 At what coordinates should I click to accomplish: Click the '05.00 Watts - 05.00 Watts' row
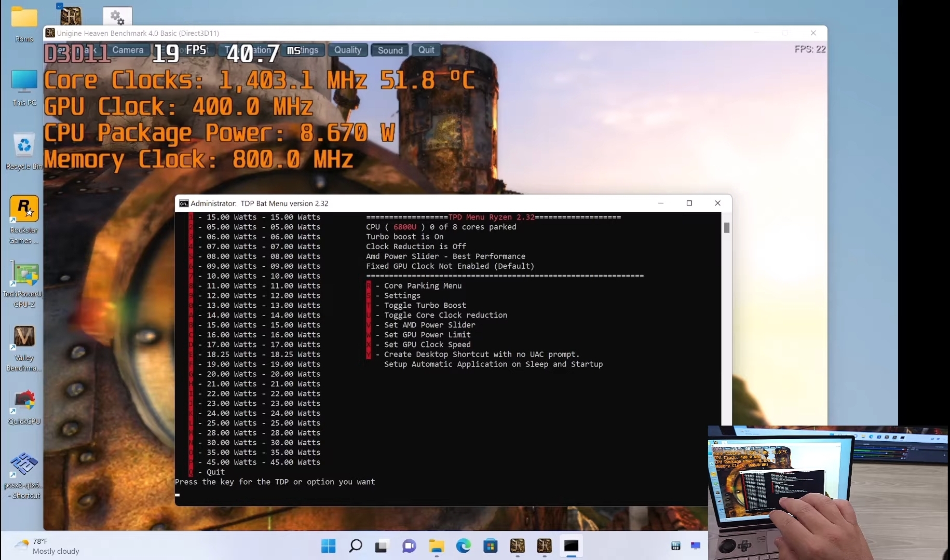coord(254,227)
